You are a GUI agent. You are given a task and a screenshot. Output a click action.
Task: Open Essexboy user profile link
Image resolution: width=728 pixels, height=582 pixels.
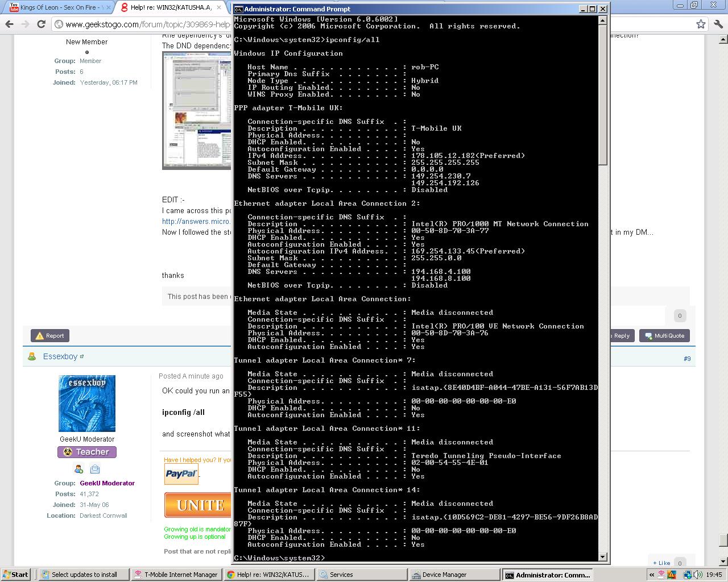60,356
